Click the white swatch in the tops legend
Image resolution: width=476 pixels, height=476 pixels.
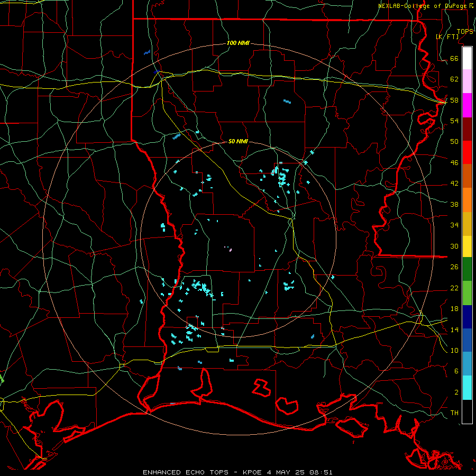467,58
